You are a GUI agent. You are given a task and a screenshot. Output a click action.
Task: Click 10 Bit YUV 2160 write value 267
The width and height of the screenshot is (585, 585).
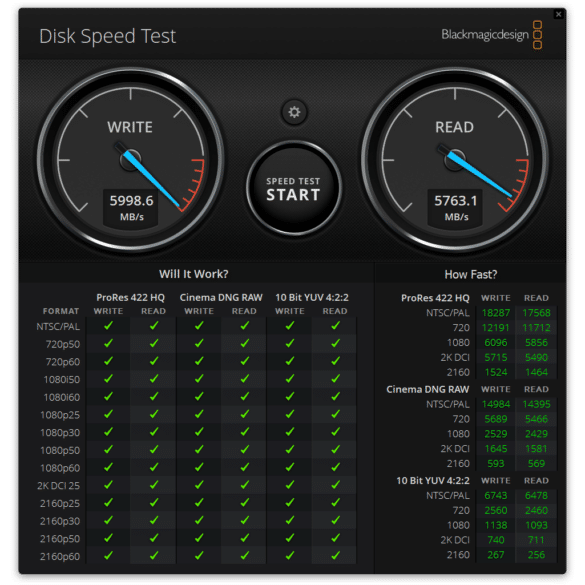click(x=495, y=555)
